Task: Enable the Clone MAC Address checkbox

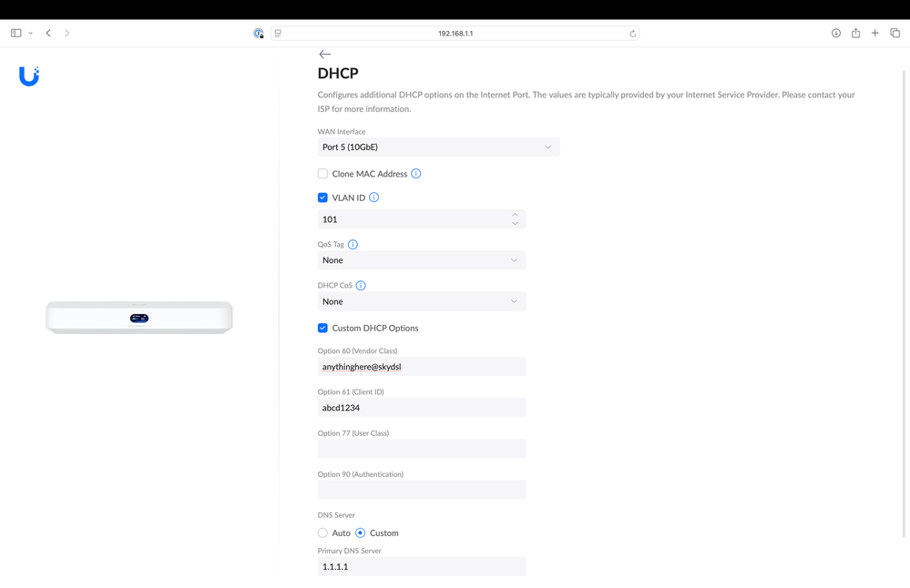Action: 322,173
